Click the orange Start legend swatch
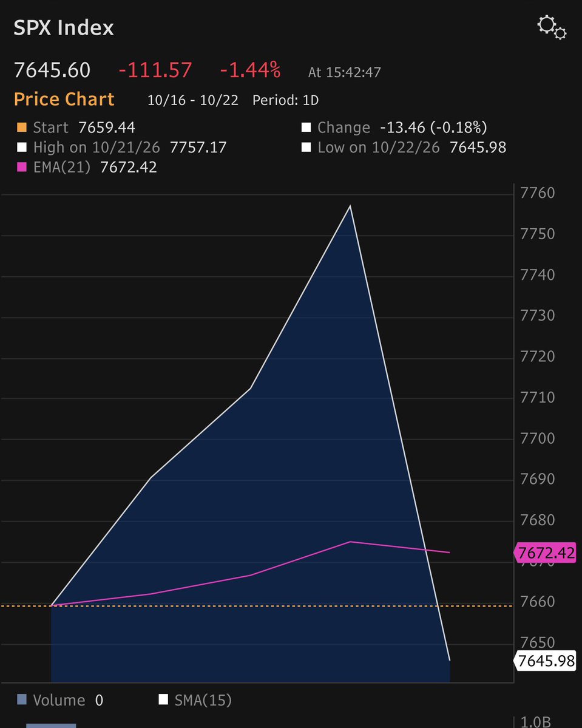Viewport: 582px width, 728px height. [22, 128]
